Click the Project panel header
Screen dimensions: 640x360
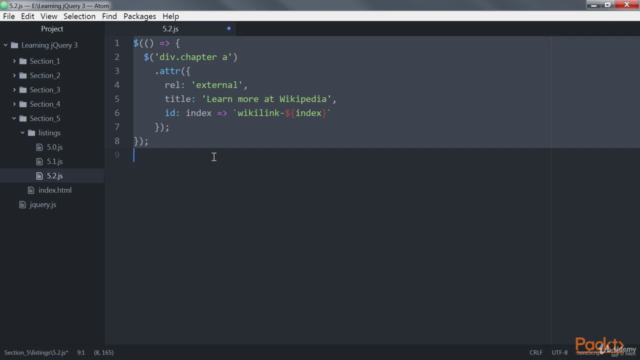point(52,29)
